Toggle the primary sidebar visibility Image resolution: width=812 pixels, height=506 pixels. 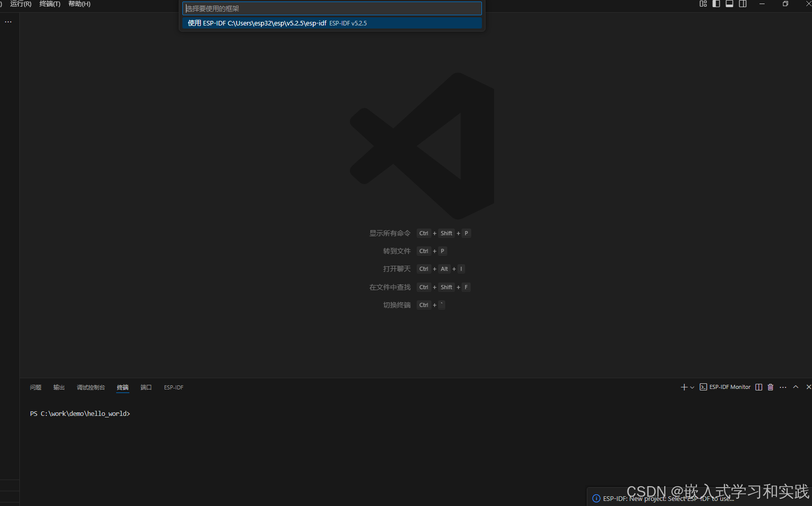tap(716, 4)
